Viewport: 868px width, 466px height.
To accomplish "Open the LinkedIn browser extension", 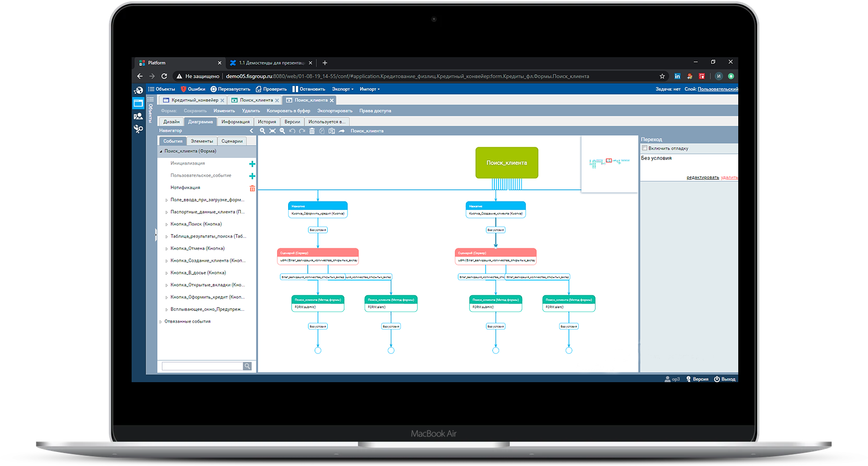I will click(677, 76).
